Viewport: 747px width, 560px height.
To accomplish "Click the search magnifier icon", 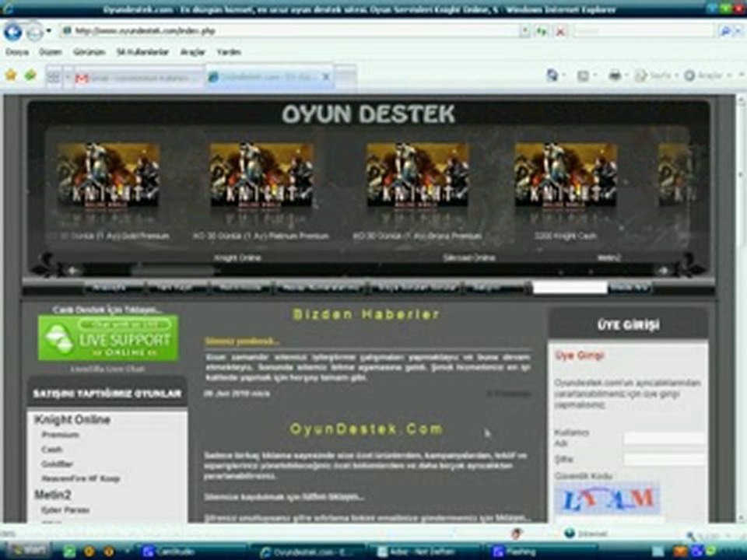I will tap(725, 31).
